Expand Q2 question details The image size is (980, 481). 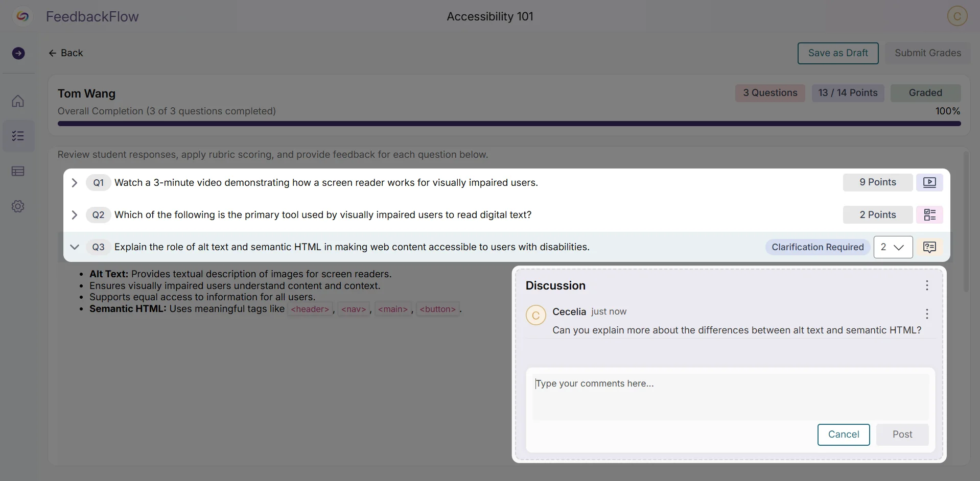point(74,215)
